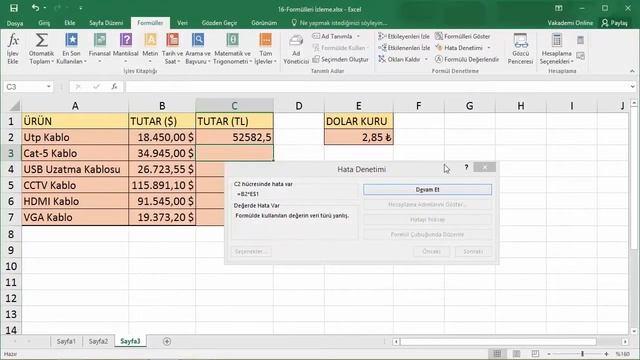Switch to the Görünüm tab
Image resolution: width=640 pixels, height=360 pixels.
[264, 23]
